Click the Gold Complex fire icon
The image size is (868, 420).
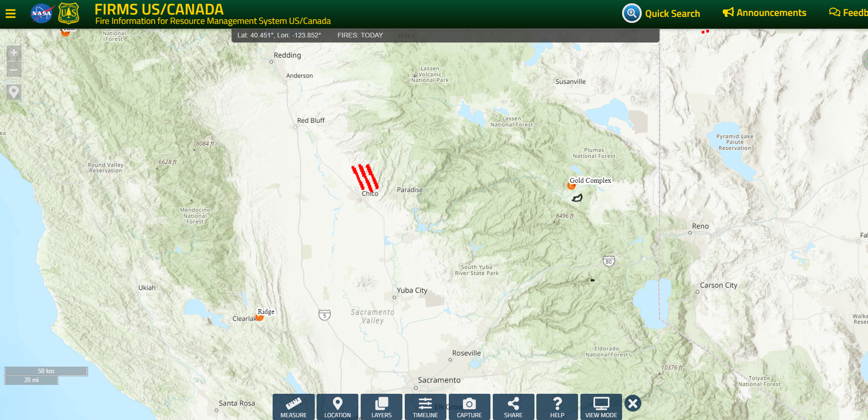[571, 186]
